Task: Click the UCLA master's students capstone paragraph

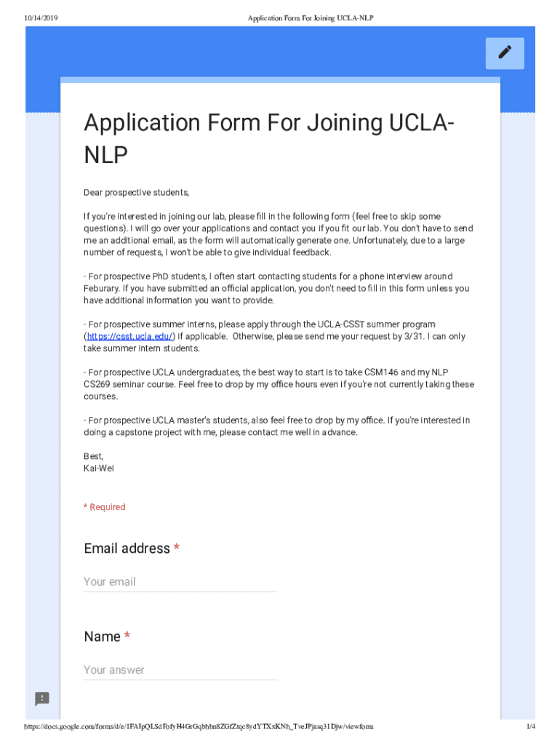Action: (276, 426)
